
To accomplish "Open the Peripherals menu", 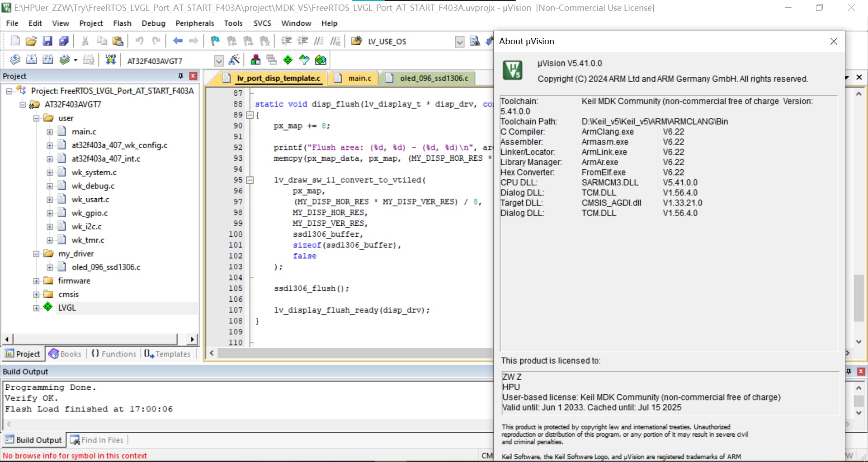I will pos(195,23).
